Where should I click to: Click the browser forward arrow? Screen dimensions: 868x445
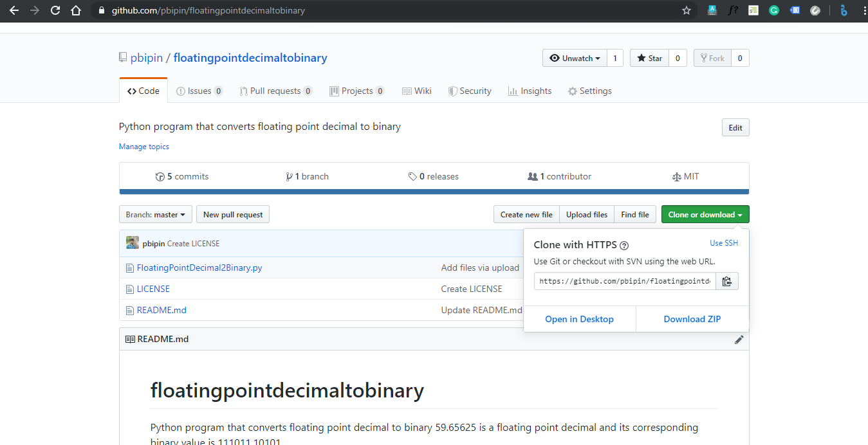tap(34, 10)
